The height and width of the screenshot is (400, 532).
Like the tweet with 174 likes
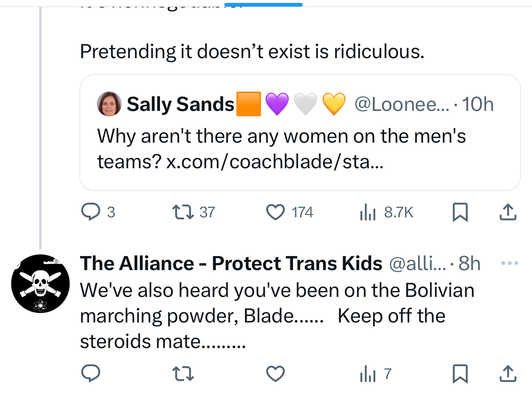click(x=275, y=212)
